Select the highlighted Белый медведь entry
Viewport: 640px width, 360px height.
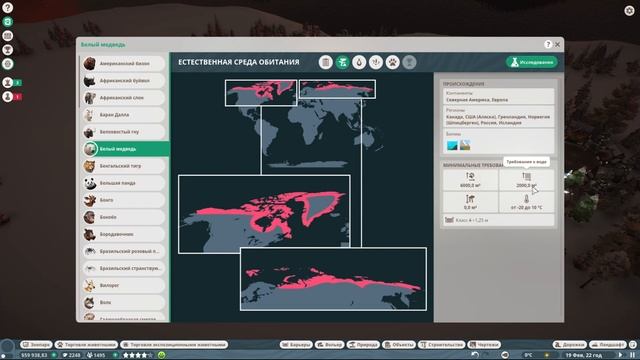click(x=125, y=149)
